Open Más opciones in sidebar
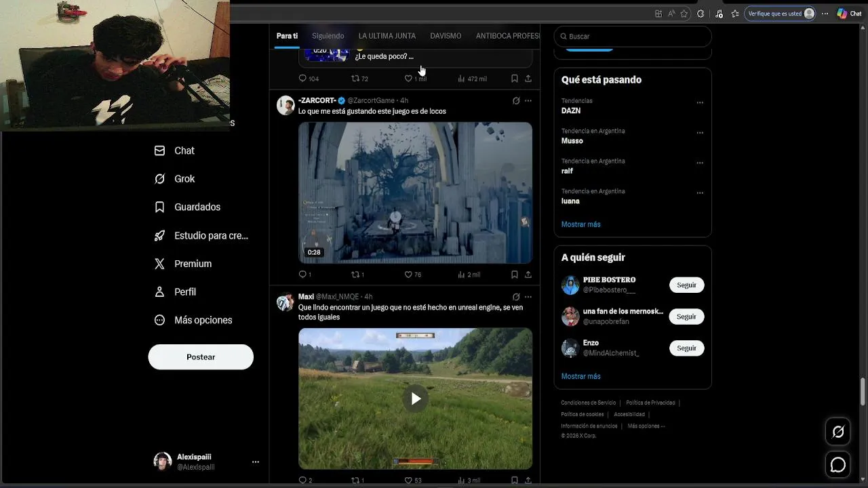This screenshot has width=868, height=488. point(193,320)
